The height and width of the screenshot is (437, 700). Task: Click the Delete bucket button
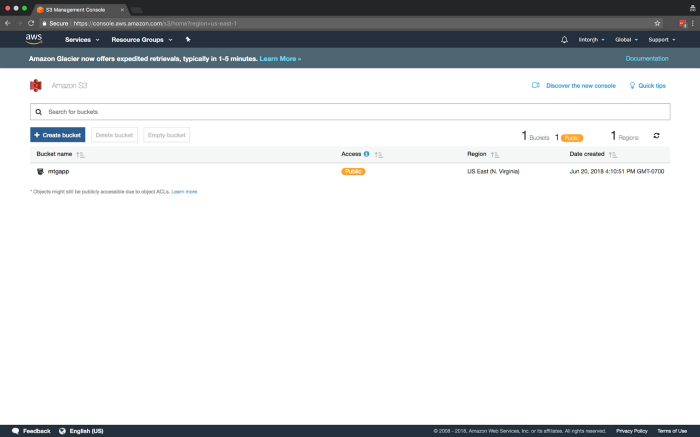(114, 135)
